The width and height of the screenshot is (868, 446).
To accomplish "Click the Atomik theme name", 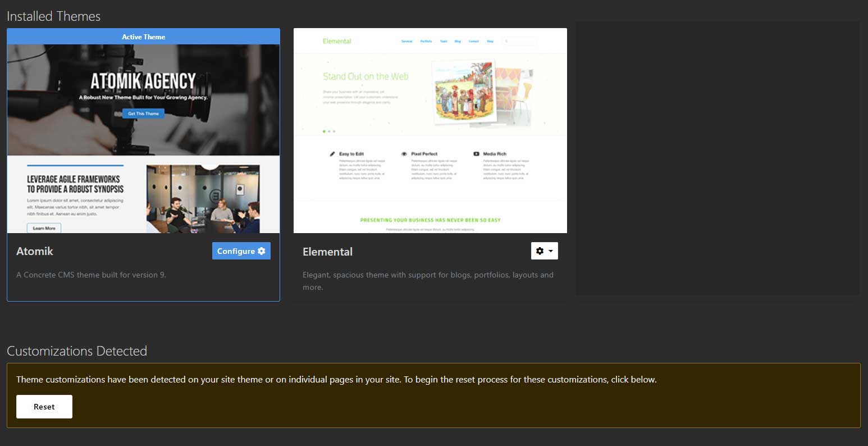I will point(35,251).
